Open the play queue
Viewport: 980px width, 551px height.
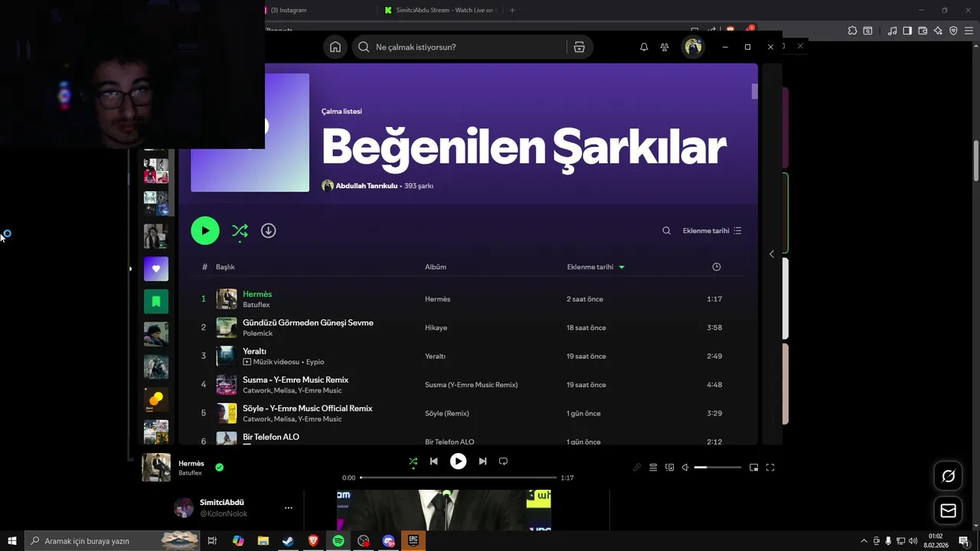(x=653, y=468)
